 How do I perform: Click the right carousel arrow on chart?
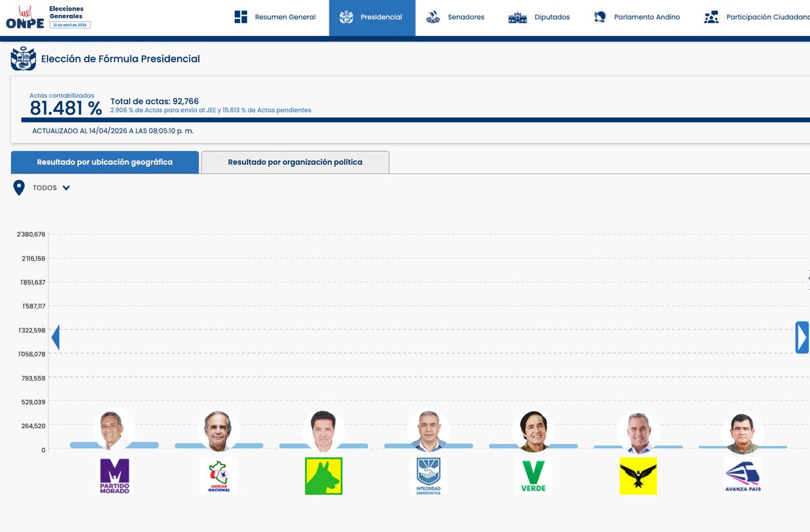[x=802, y=337]
